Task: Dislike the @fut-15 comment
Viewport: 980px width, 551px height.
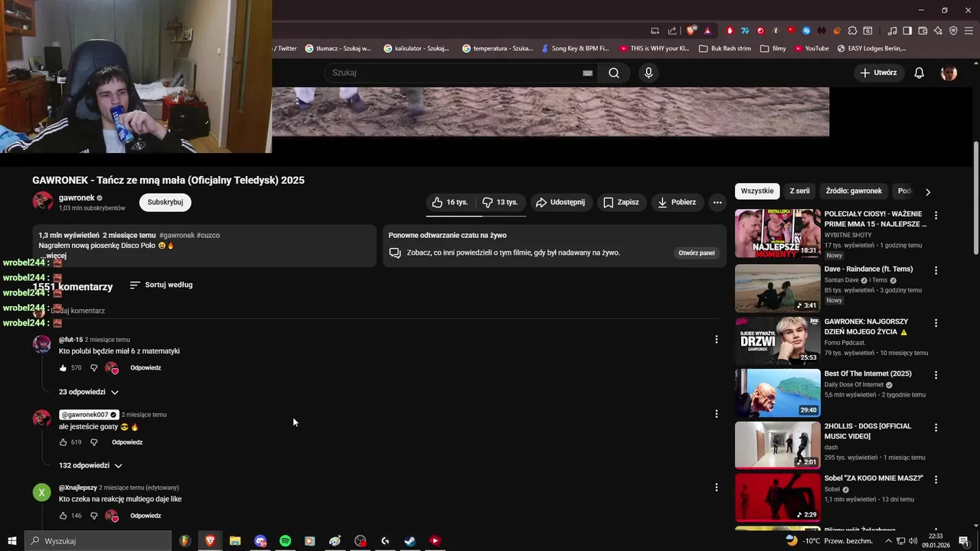Action: pyautogui.click(x=94, y=368)
